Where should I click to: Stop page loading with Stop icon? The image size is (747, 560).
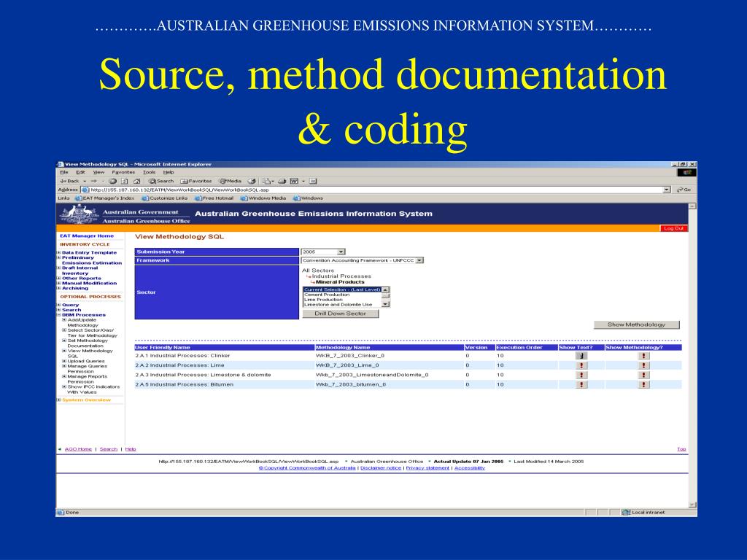113,182
